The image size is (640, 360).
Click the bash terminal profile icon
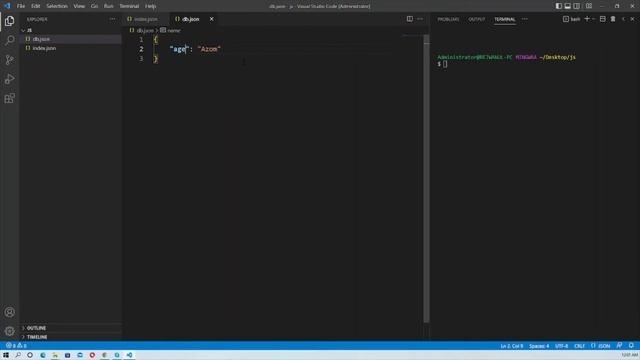(x=566, y=19)
